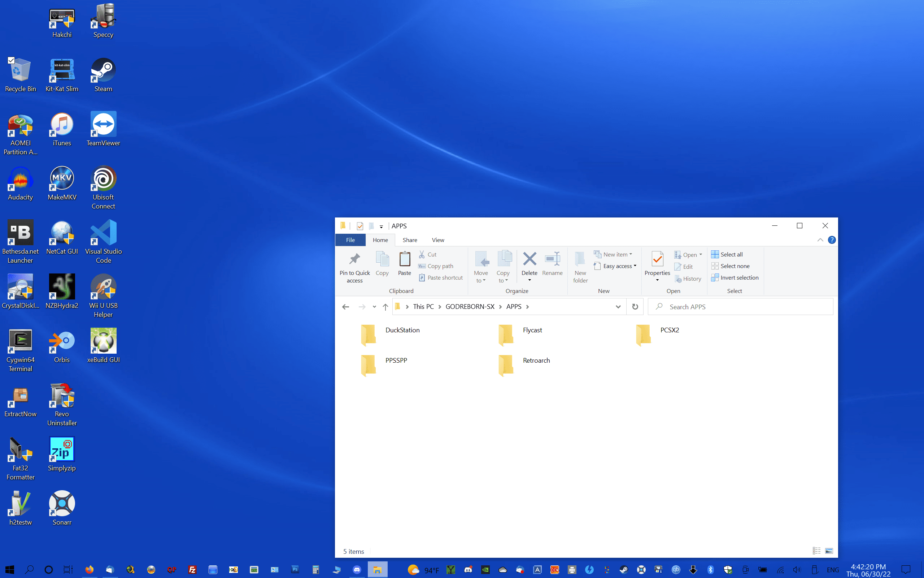Open the Delete dropdown arrow

[x=529, y=281]
